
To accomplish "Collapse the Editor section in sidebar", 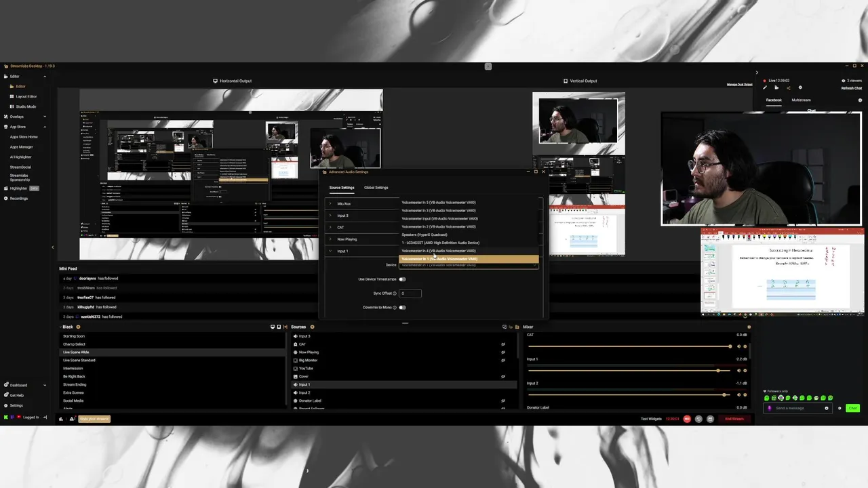I will pos(45,77).
